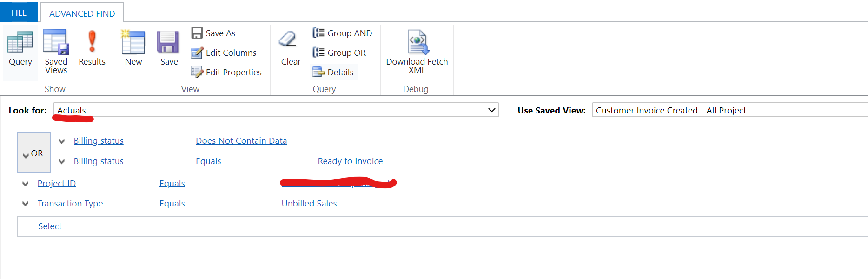Open the FILE menu tab
This screenshot has height=279, width=868.
point(19,13)
